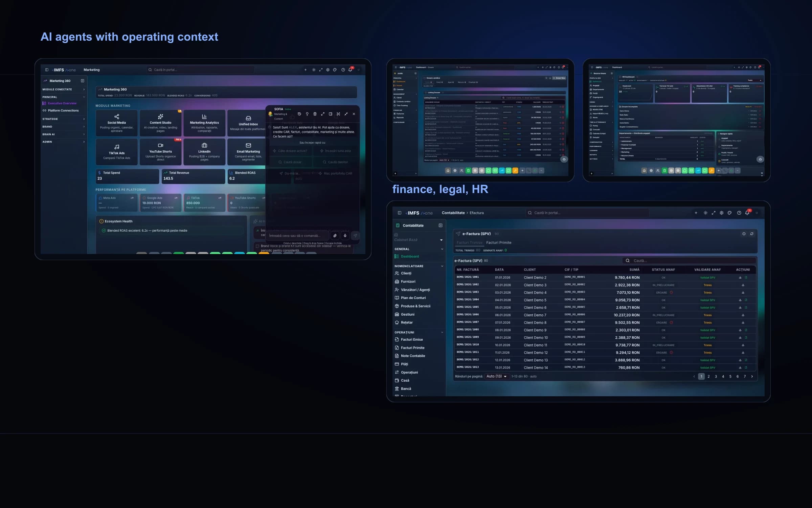Screen dimensions: 812x508
Task: Click the microphone icon in SOFIA chat
Action: 345,235
